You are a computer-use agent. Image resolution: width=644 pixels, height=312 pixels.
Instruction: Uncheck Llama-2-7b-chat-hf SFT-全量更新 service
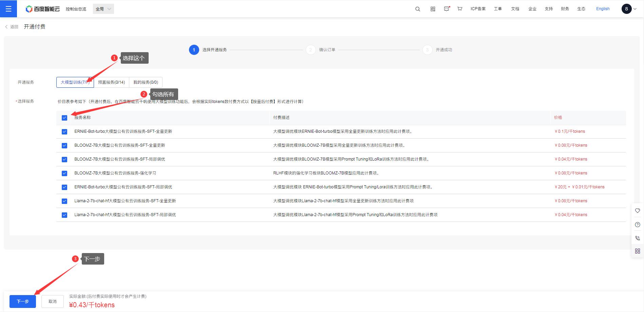64,201
